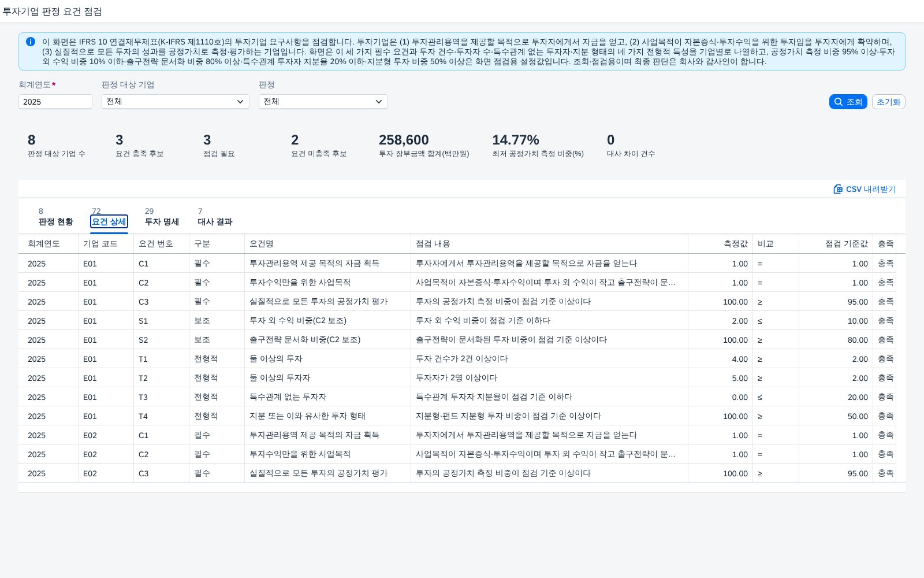
Task: Click '둘 이상의 투자자' row text
Action: tap(280, 378)
